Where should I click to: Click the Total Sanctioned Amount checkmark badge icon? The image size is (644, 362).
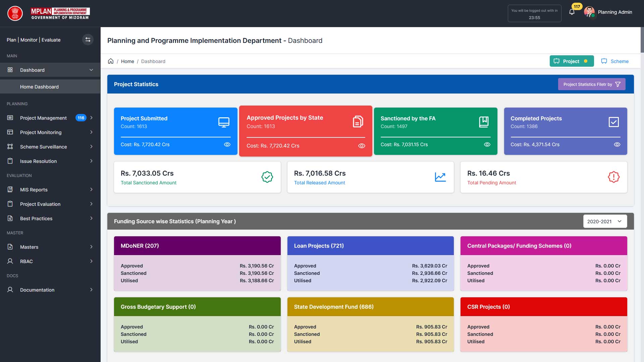click(267, 177)
